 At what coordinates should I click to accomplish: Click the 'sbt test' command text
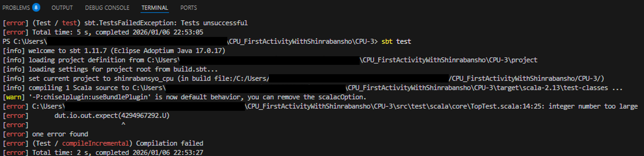[x=396, y=41]
